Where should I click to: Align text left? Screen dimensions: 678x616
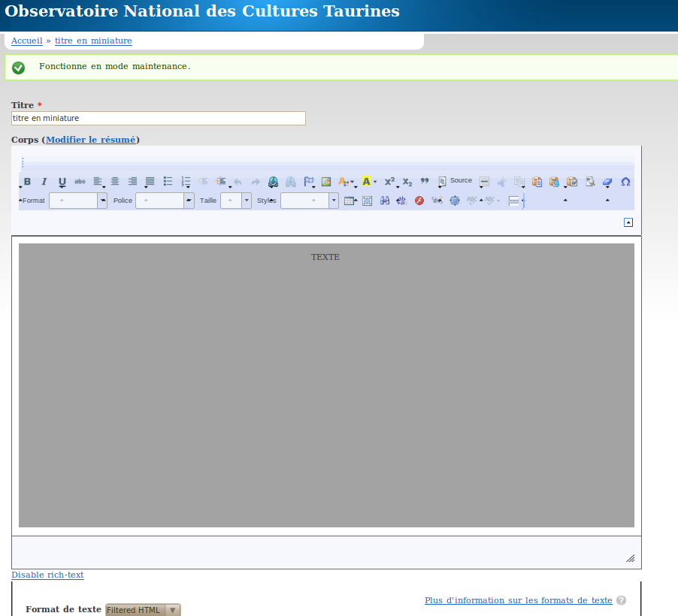click(x=98, y=182)
